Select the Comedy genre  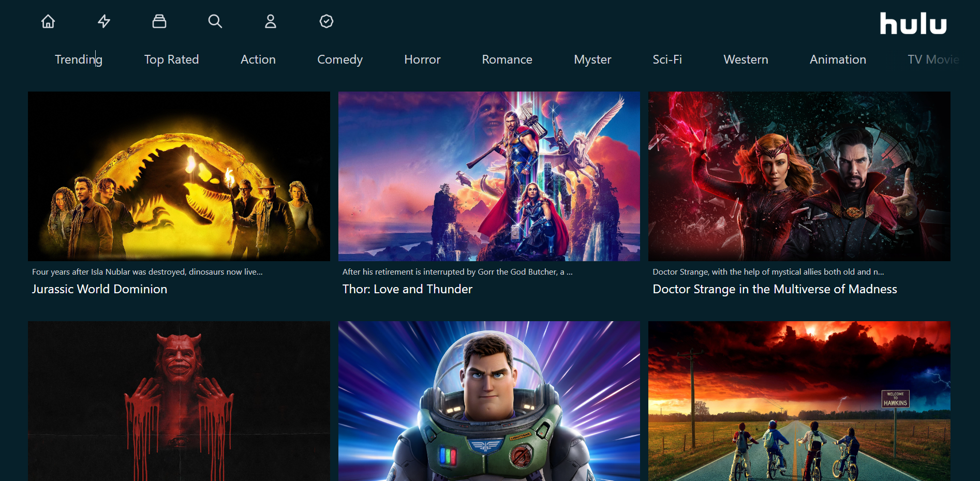pos(339,59)
